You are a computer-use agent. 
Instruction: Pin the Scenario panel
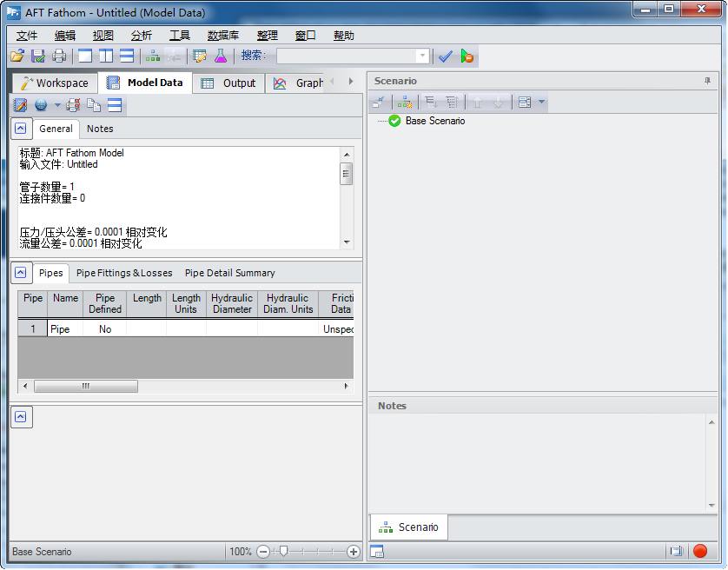point(707,81)
